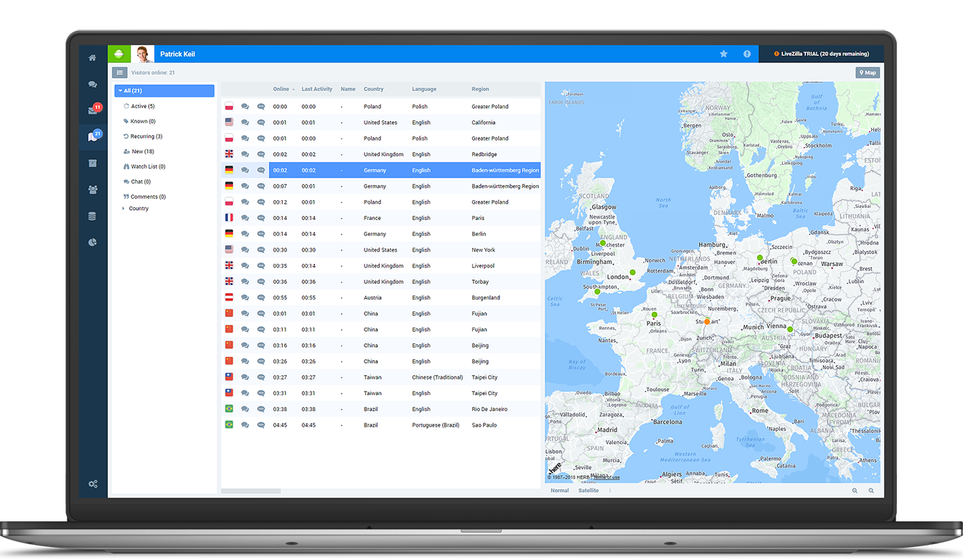Sort by Language column header
Screen dimensions: 963x560
[x=424, y=89]
